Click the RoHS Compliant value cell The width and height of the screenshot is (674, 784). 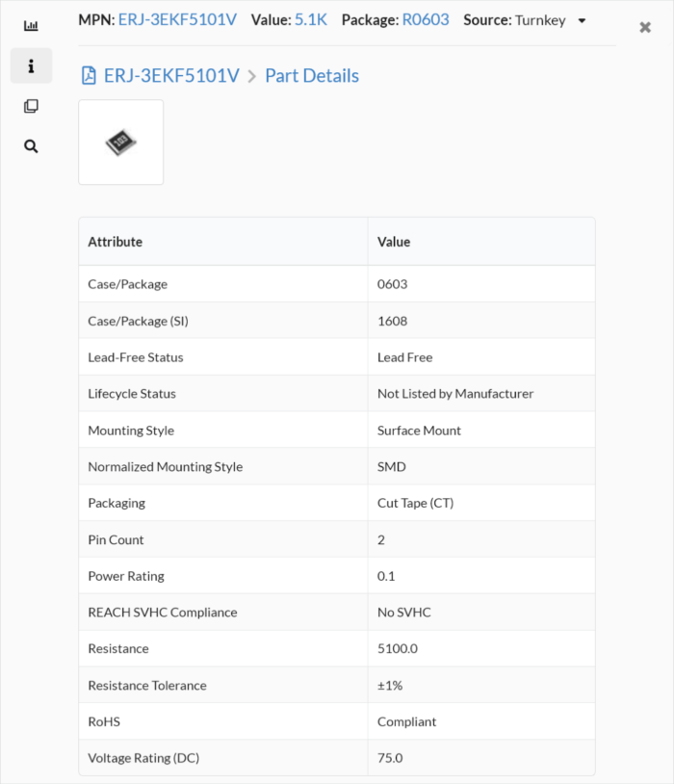[x=406, y=721]
